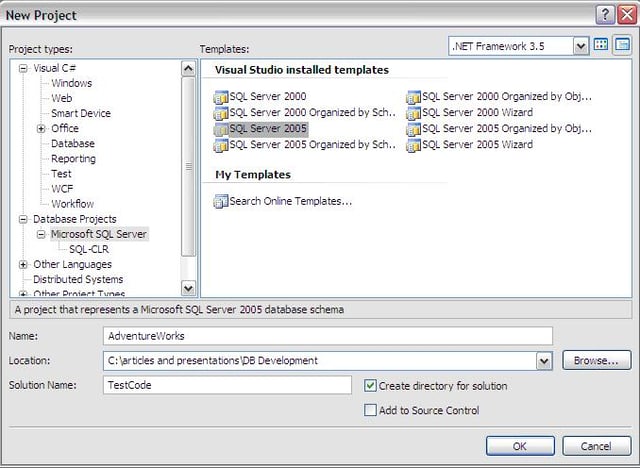Click the Solution Name field TestCode
This screenshot has height=468, width=640.
[227, 385]
